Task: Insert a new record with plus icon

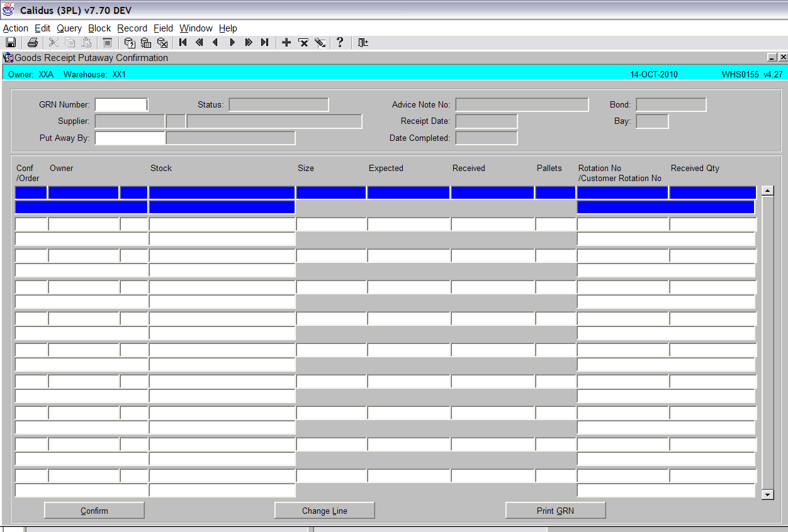Action: tap(286, 43)
